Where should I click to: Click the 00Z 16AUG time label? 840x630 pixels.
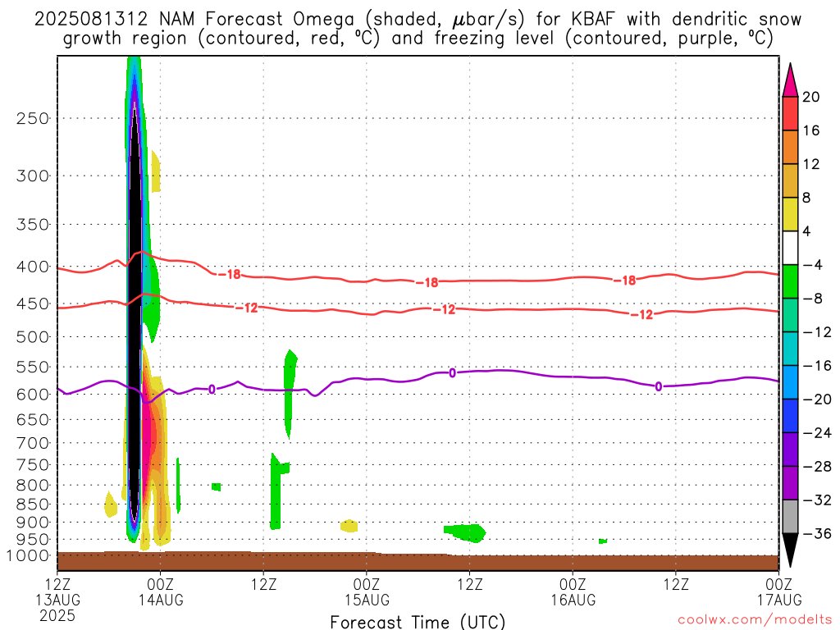coord(573,591)
